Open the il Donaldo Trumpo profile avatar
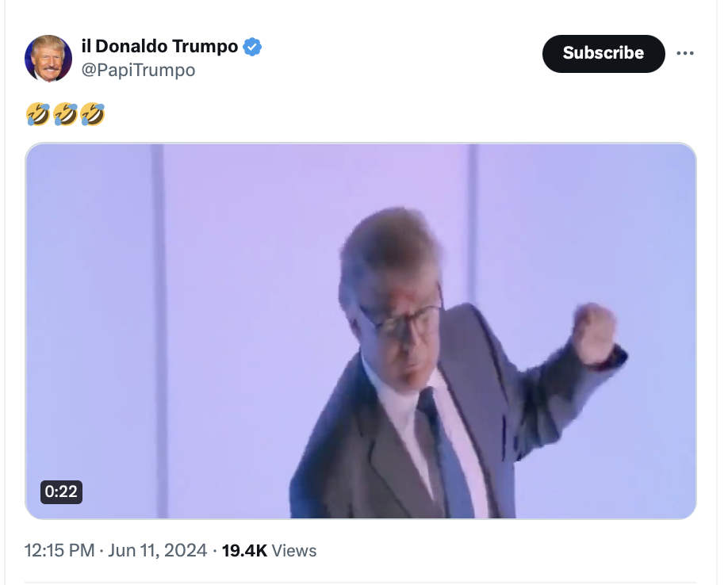This screenshot has height=585, width=728. click(x=48, y=58)
